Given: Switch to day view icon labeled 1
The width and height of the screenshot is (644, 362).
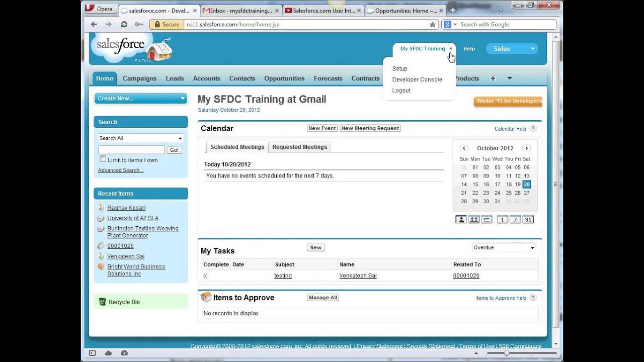Looking at the screenshot, I should click(x=502, y=220).
